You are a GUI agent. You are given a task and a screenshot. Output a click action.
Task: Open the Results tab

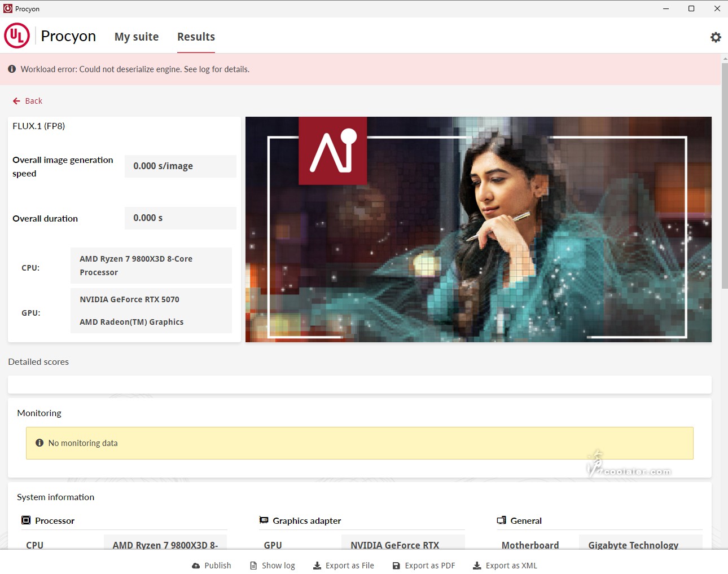[196, 37]
